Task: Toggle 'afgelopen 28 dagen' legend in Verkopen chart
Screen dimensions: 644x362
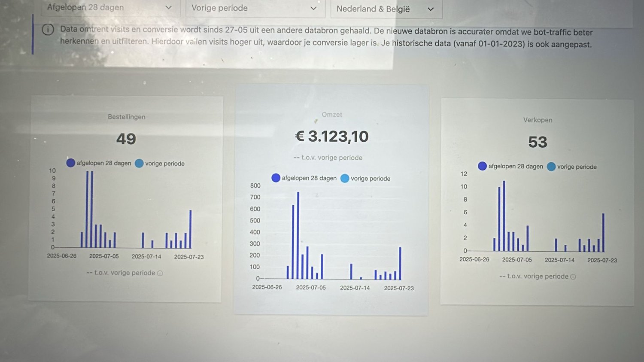Action: pyautogui.click(x=510, y=166)
